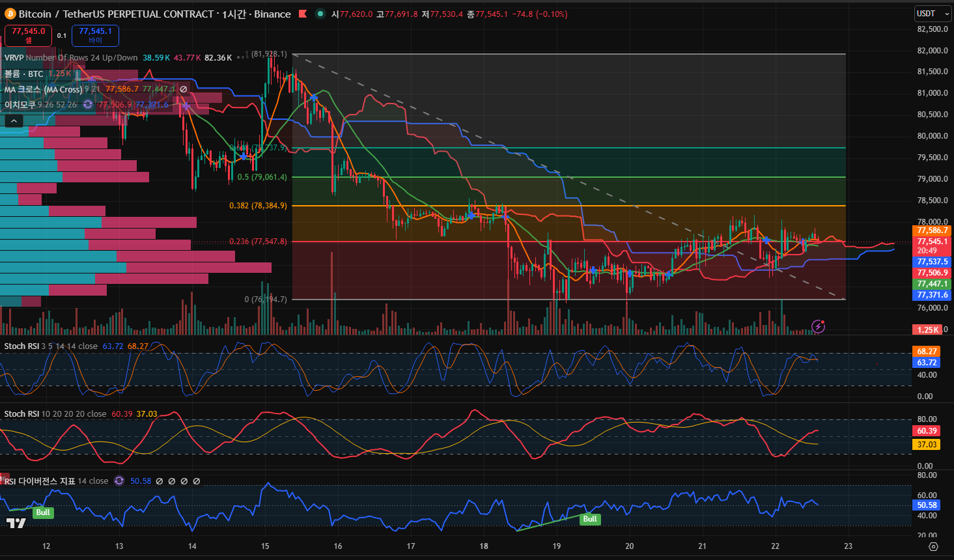Click the 1시간 interval label in the title

coord(235,14)
